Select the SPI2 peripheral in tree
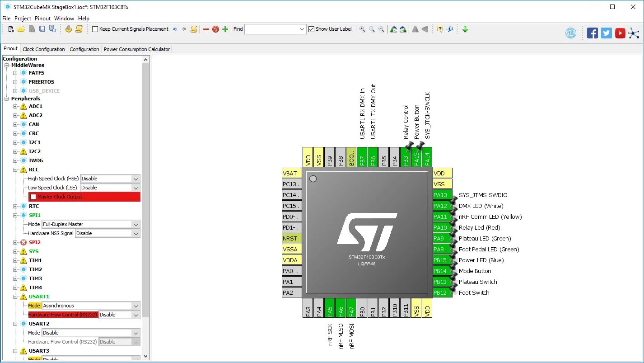Image resolution: width=644 pixels, height=363 pixels. pyautogui.click(x=35, y=242)
